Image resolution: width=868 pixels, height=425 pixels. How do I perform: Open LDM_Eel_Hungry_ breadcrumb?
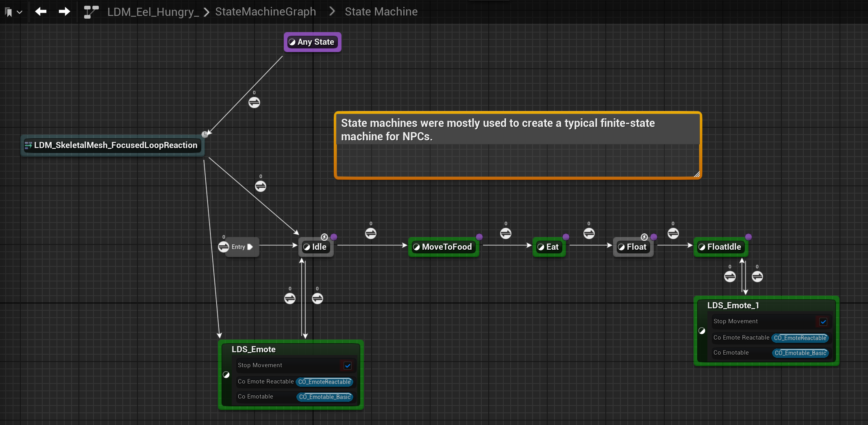pyautogui.click(x=153, y=12)
